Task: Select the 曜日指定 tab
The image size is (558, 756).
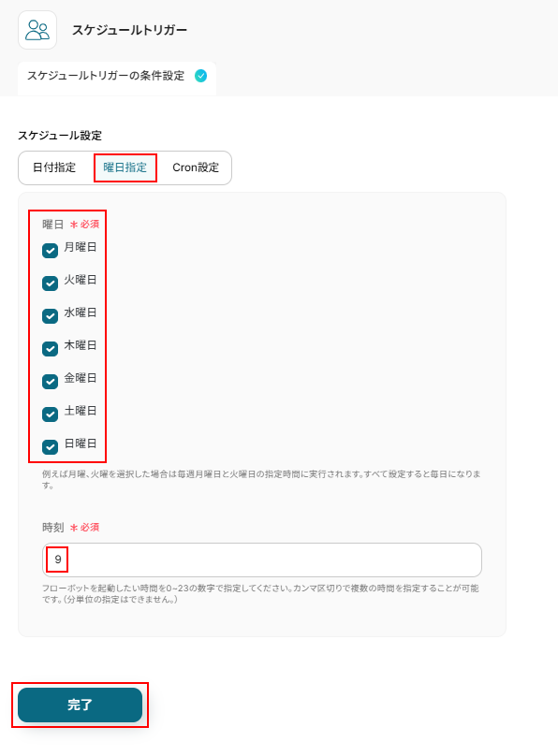Action: (x=125, y=167)
